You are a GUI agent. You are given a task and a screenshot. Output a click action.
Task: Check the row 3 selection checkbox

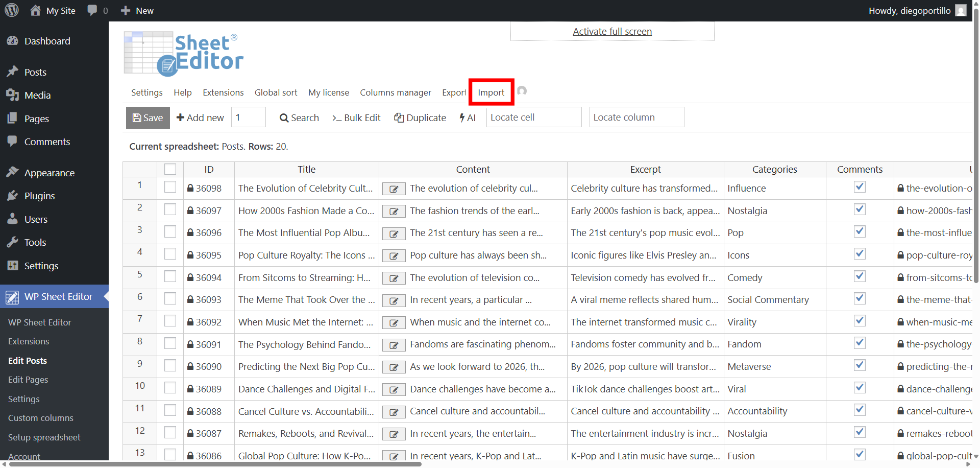click(x=170, y=232)
